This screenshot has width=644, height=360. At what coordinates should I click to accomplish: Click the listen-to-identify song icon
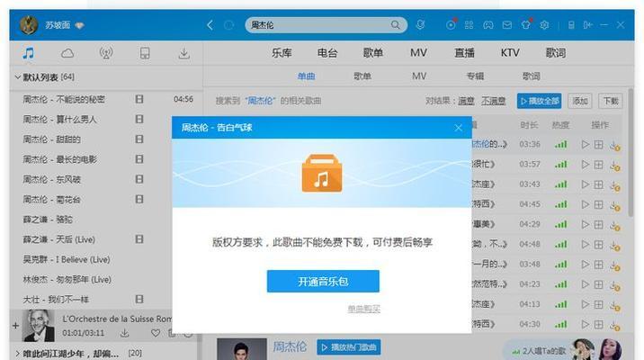(420, 24)
